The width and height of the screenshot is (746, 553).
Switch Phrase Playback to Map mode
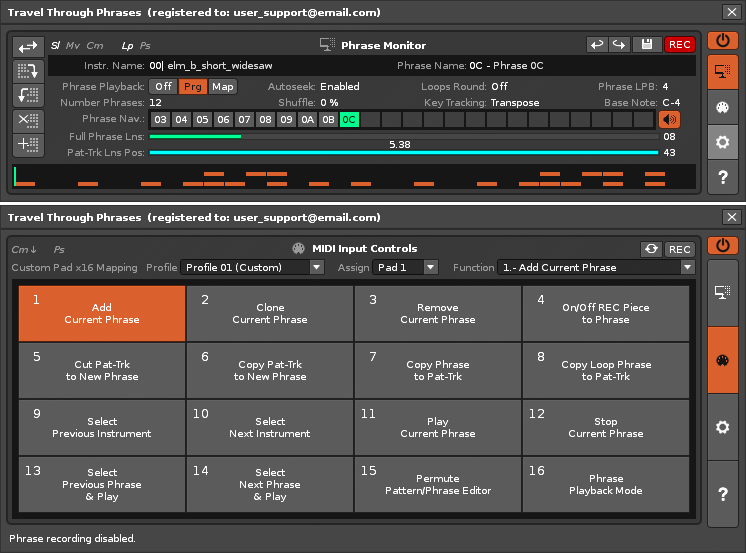point(222,87)
